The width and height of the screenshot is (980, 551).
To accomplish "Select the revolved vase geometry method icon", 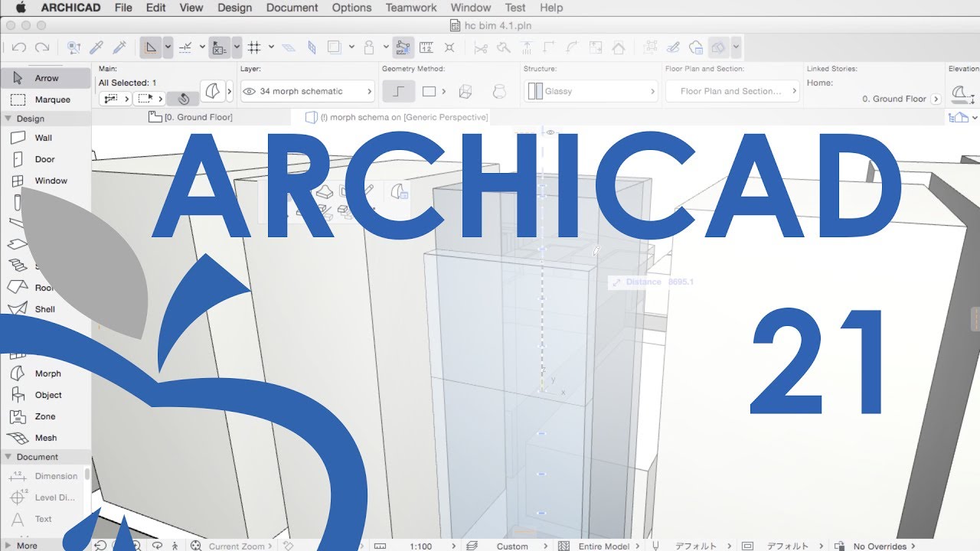I will 498,91.
